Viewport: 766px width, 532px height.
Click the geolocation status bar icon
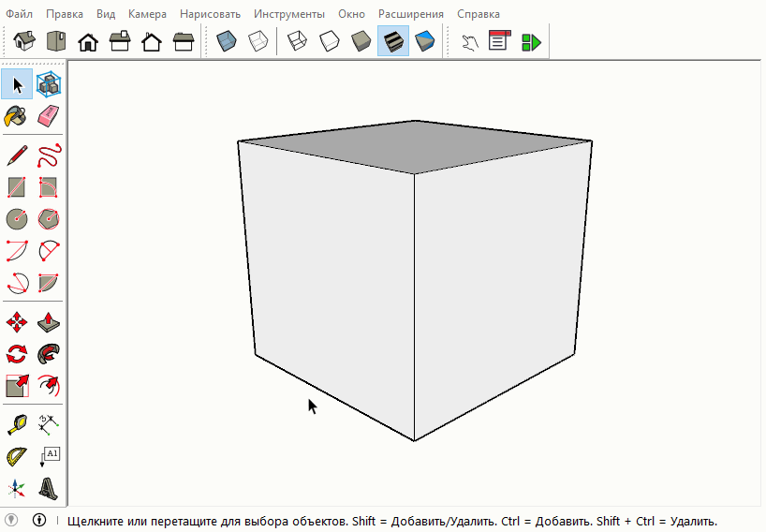11,520
